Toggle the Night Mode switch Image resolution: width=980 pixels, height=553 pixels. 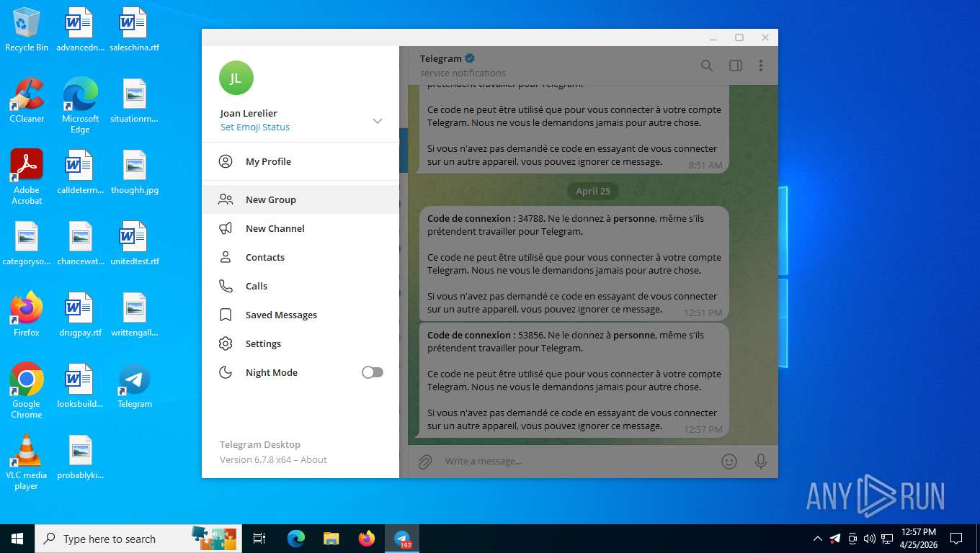373,372
